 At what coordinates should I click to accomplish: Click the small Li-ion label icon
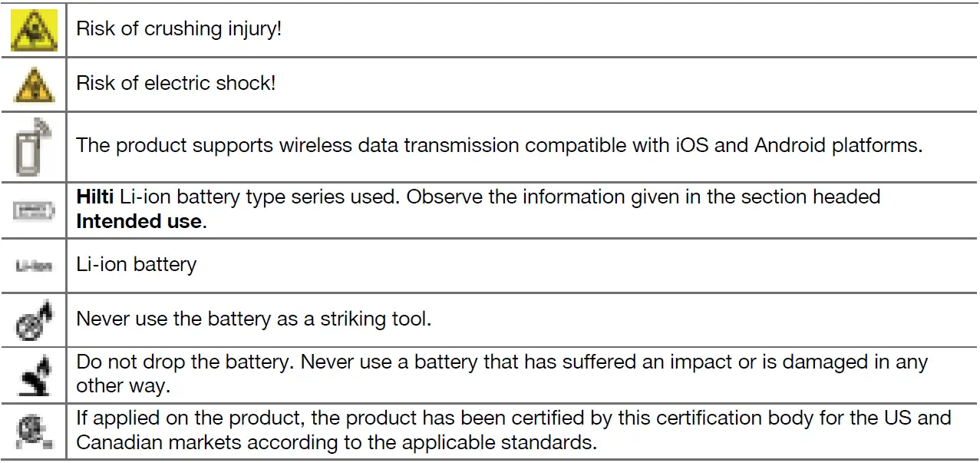coord(34,266)
